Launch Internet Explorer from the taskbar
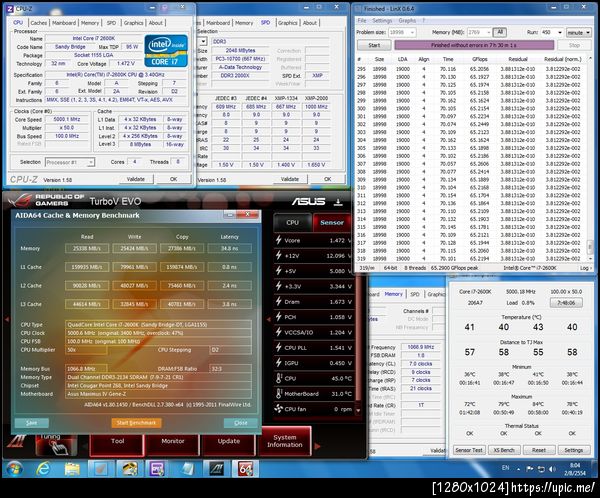The image size is (600, 498). coord(43,469)
